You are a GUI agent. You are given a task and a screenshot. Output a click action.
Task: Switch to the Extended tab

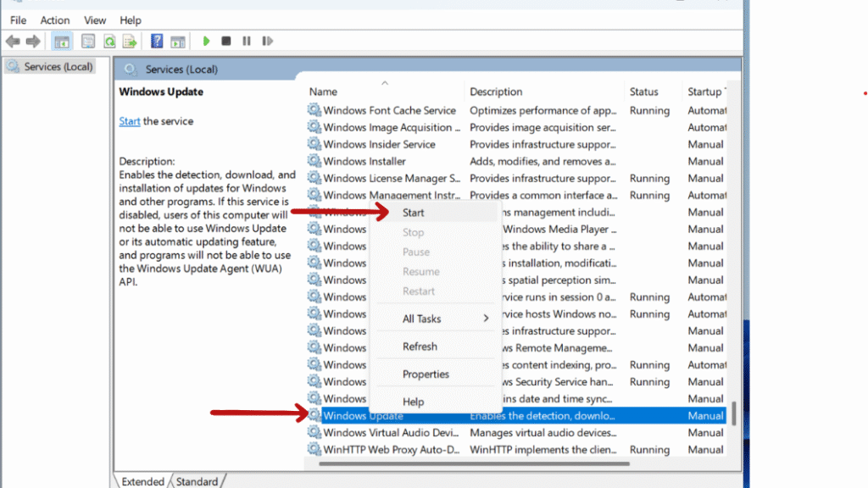point(142,481)
